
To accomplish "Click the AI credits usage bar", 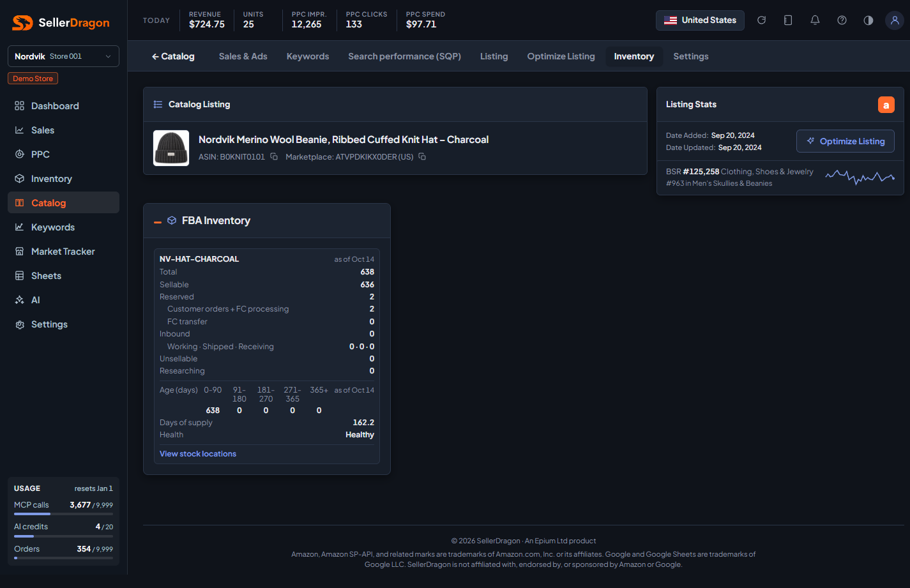I will tap(63, 536).
